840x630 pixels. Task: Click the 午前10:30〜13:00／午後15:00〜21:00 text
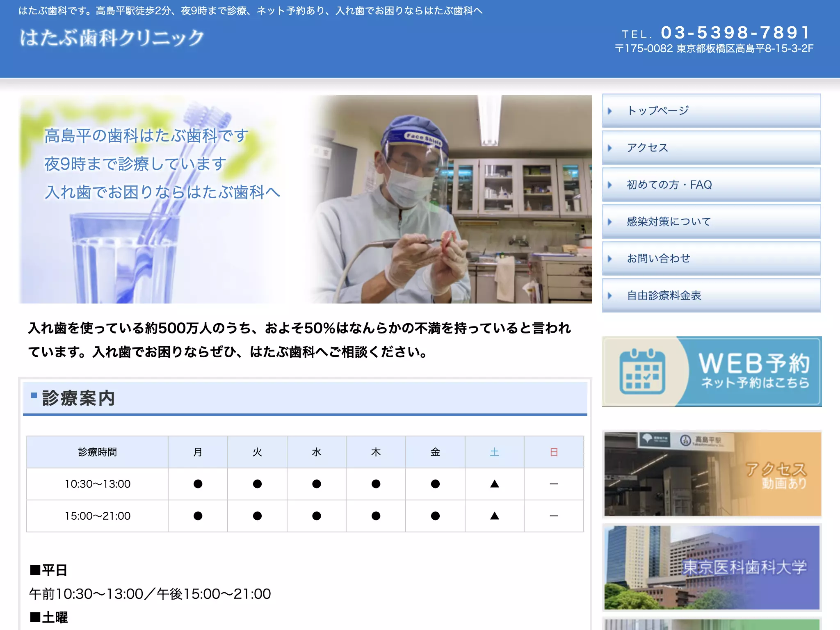coord(150,593)
